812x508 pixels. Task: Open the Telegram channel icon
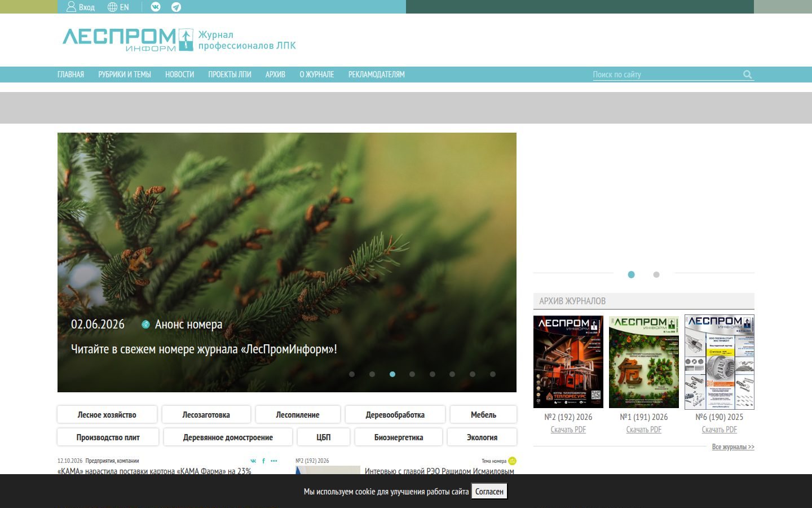coord(176,7)
